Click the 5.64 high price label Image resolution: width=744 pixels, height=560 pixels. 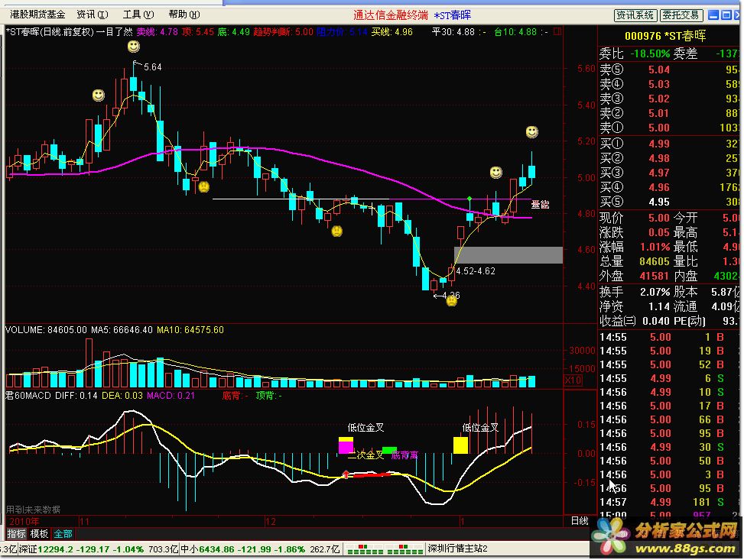point(152,67)
